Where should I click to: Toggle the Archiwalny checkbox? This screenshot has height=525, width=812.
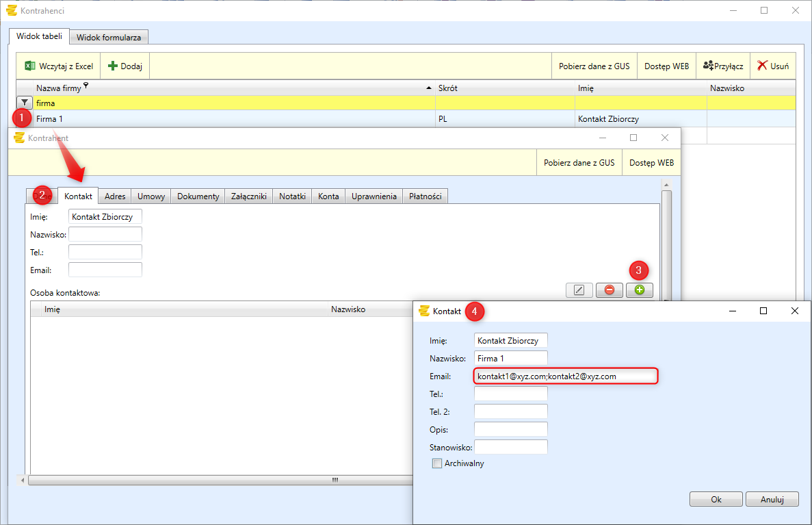coord(437,463)
